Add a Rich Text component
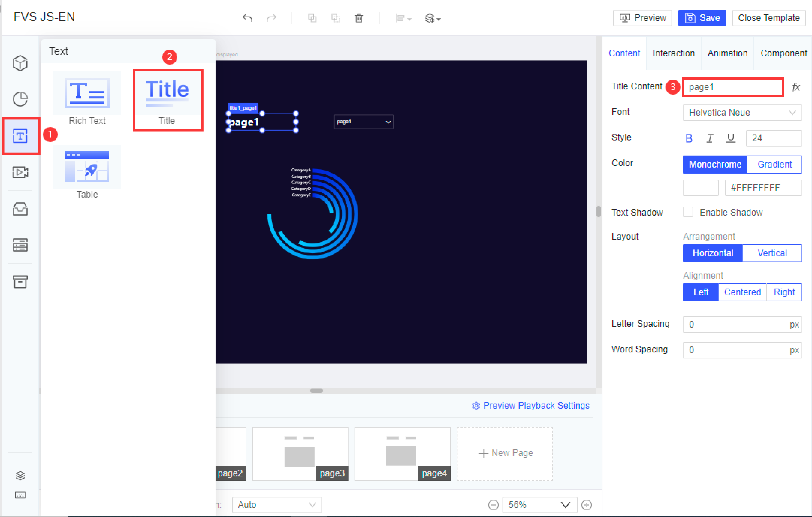The height and width of the screenshot is (517, 812). [x=87, y=98]
